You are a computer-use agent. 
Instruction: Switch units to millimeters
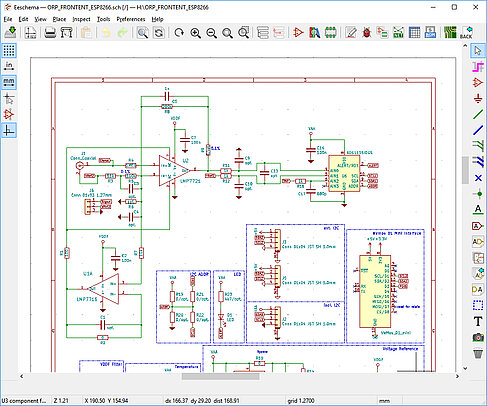click(x=9, y=82)
